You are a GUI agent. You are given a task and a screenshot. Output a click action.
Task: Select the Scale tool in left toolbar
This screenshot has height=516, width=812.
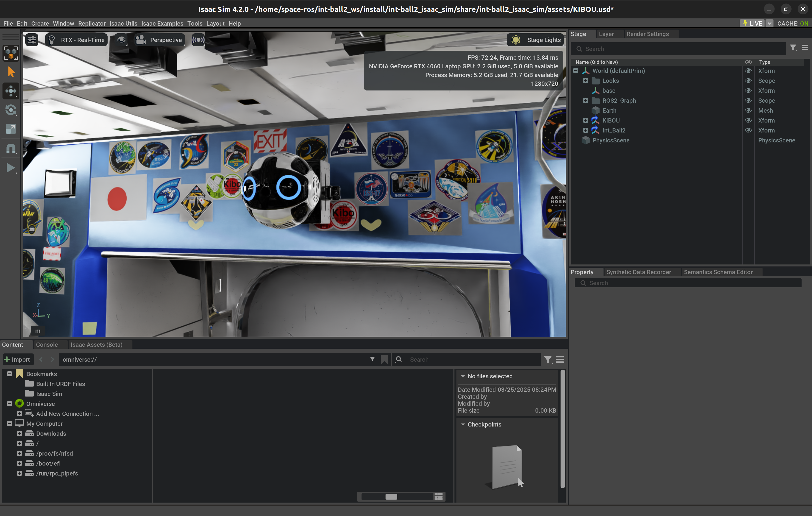pos(11,129)
